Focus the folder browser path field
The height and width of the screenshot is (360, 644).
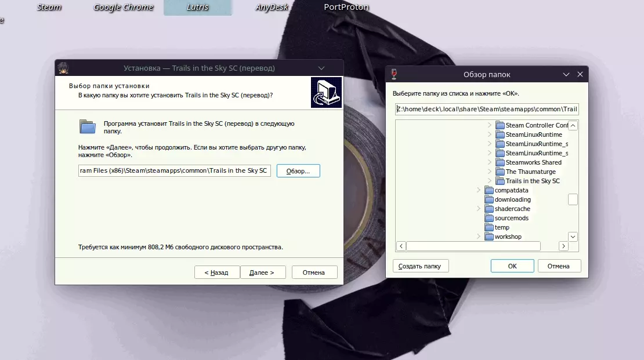click(x=487, y=109)
